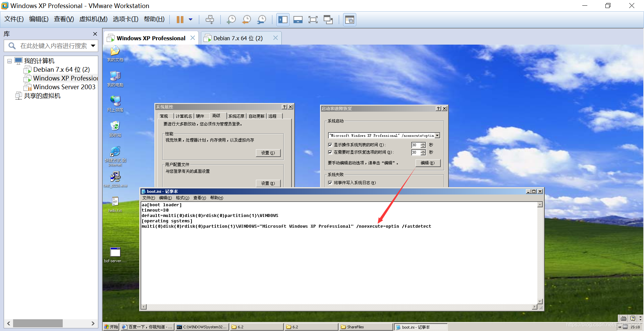
Task: Open VMware 文件 menu
Action: 14,19
